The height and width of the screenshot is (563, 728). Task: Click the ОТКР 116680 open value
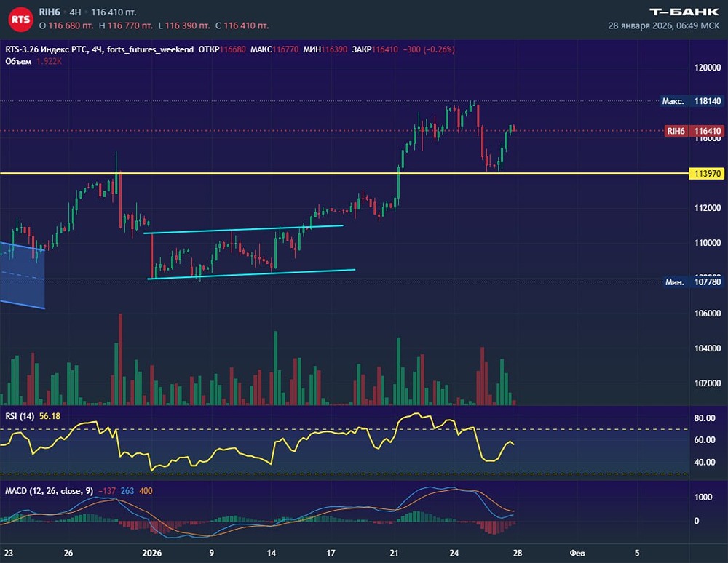222,49
